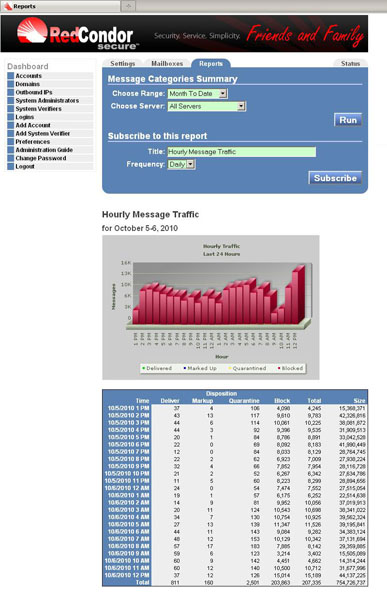
Task: Click the Subscribe button
Action: (x=335, y=178)
